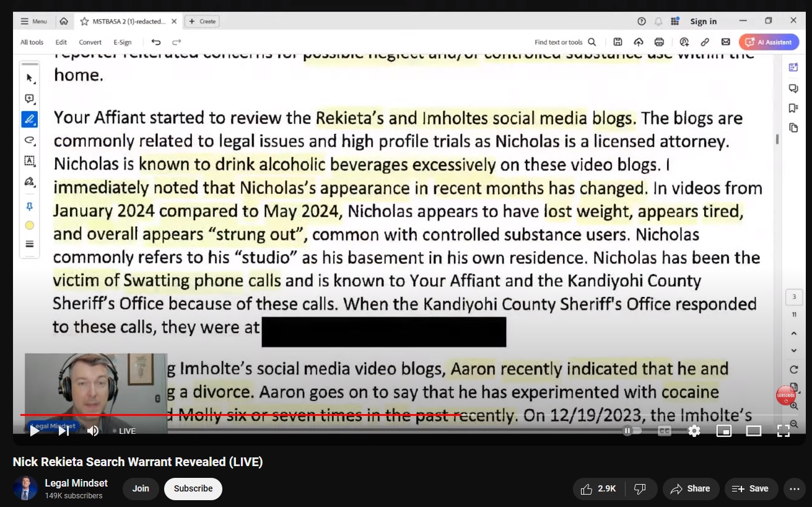The height and width of the screenshot is (507, 812).
Task: Toggle the autoplay switch
Action: pos(632,431)
